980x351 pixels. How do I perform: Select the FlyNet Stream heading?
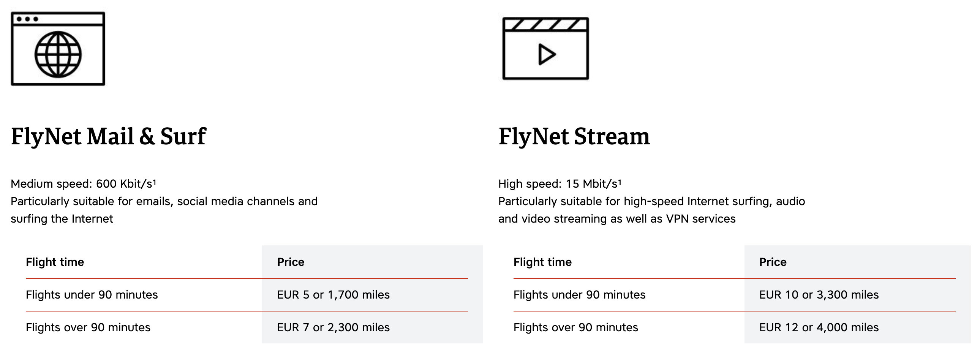[574, 136]
